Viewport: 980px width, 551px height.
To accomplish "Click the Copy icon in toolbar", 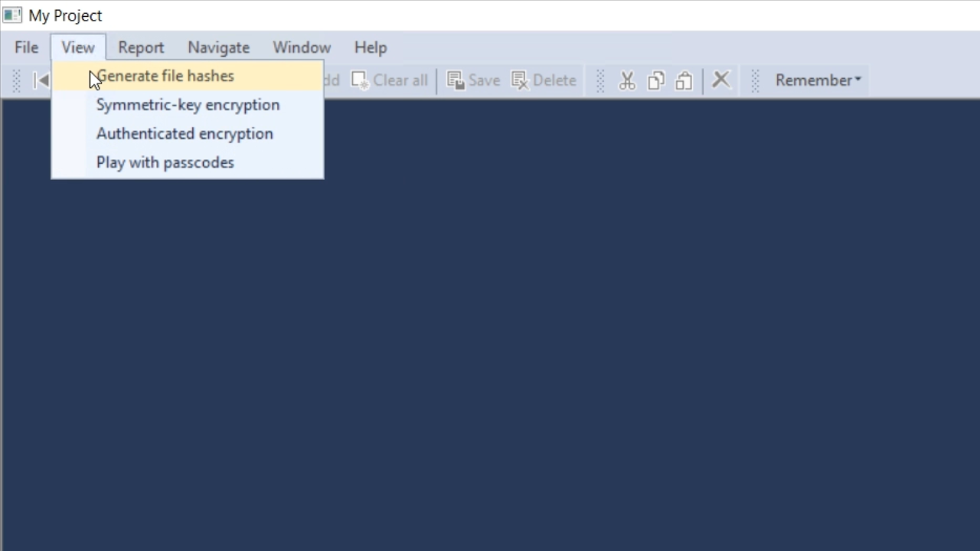I will pyautogui.click(x=656, y=80).
